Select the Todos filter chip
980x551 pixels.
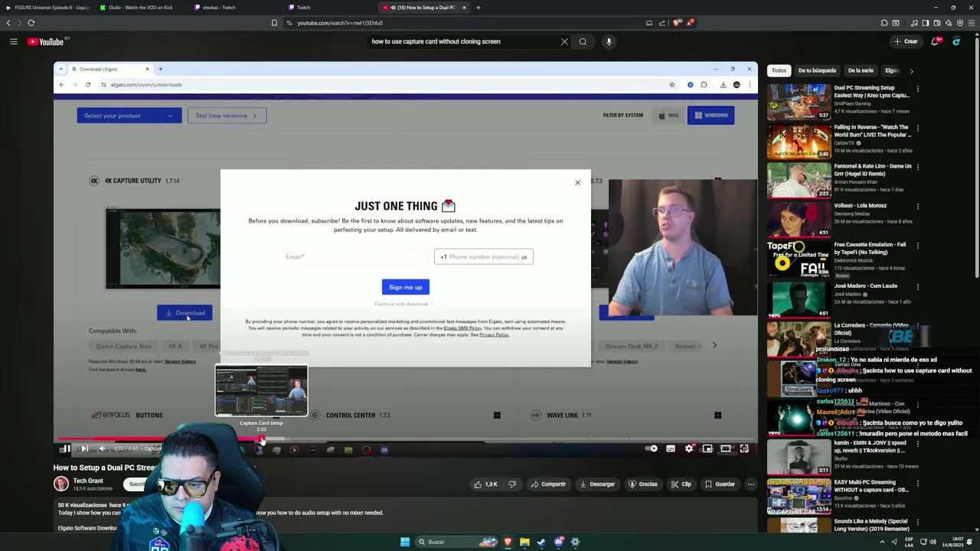779,70
